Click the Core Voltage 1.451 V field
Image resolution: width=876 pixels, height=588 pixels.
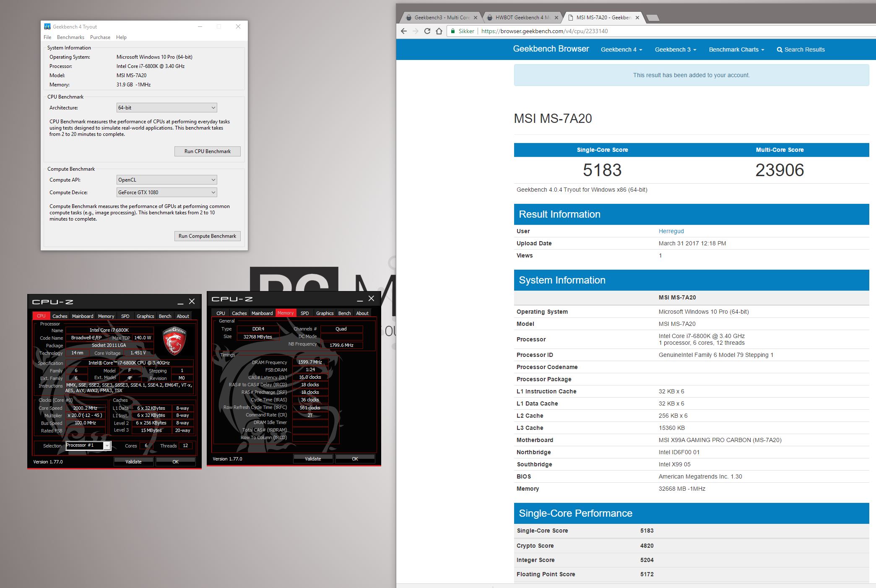138,353
